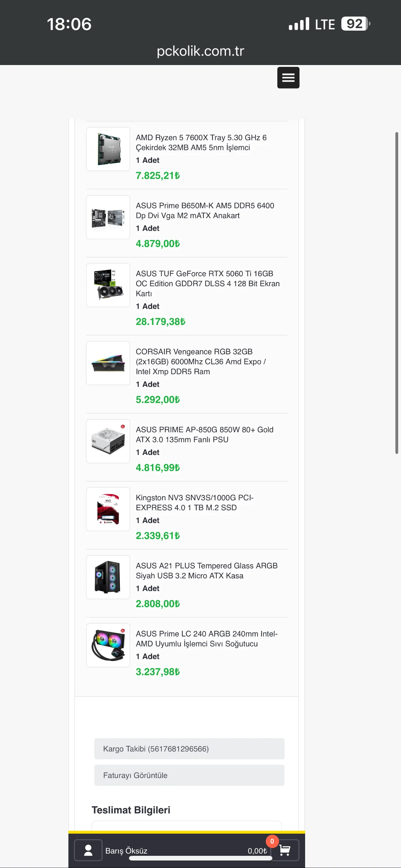
Task: View ASUS PRIME AP-850G PSU image
Action: [x=108, y=441]
